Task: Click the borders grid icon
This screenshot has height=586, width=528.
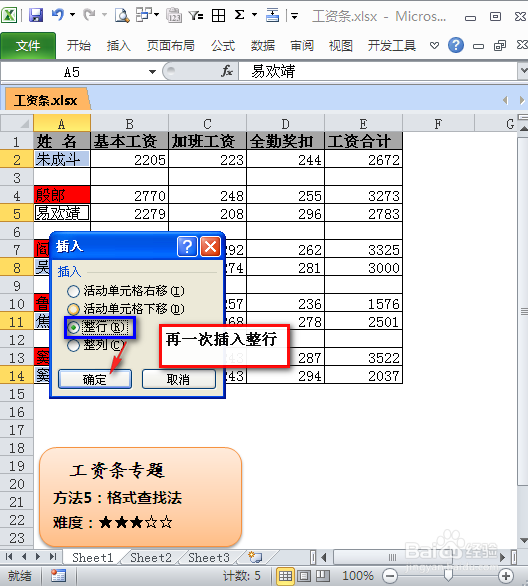Action: pos(218,16)
